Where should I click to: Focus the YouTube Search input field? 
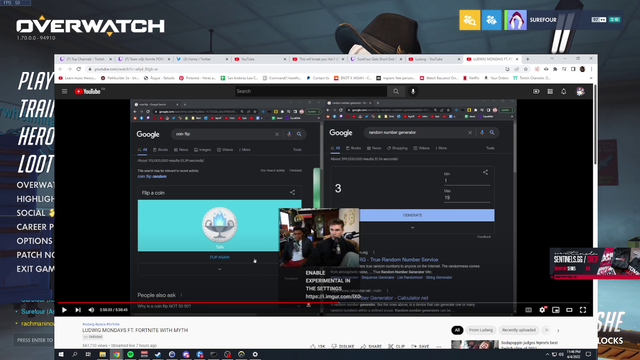point(311,91)
